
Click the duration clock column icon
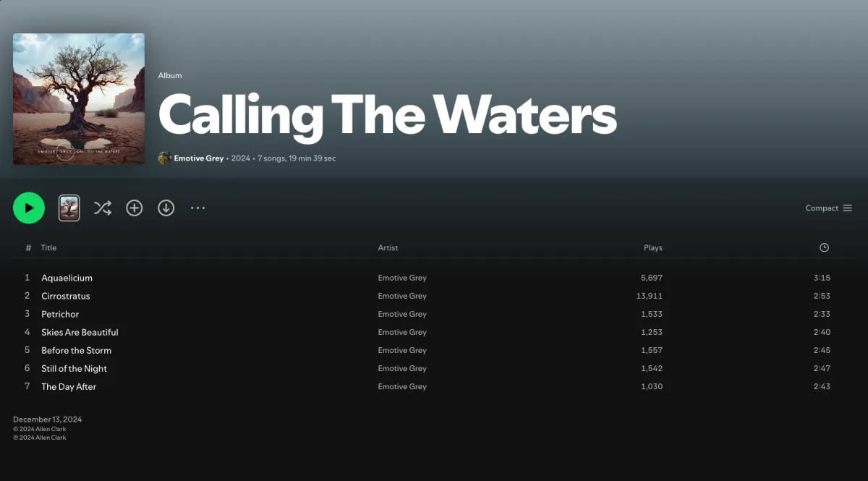824,247
